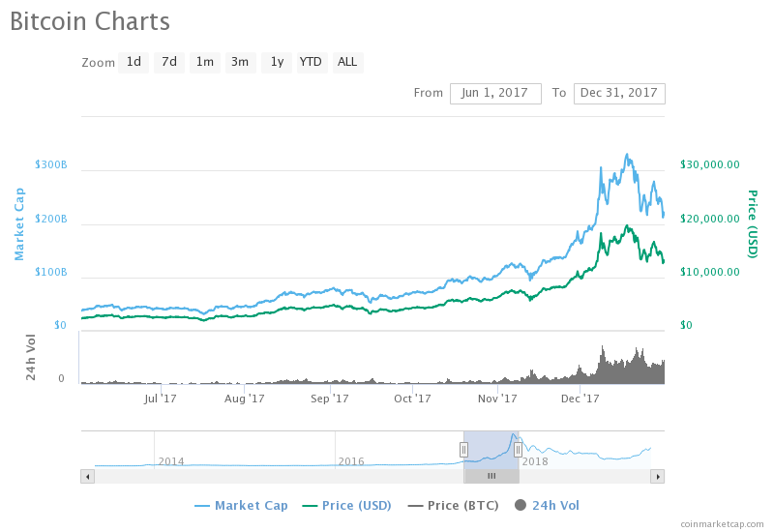Set zoom range to 7d
The width and height of the screenshot is (774, 532).
pyautogui.click(x=169, y=62)
